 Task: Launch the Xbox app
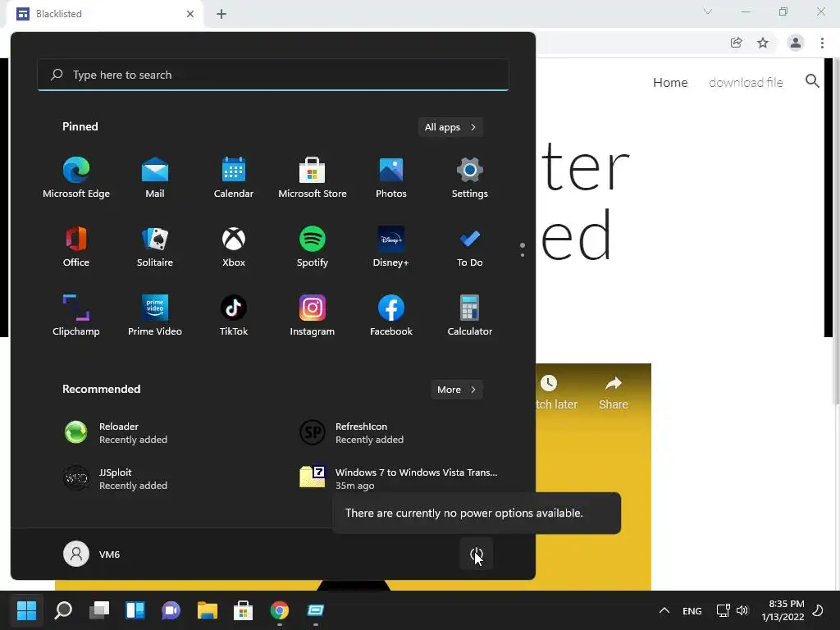coord(234,246)
